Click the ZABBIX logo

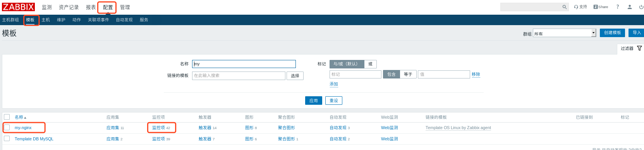pos(18,7)
